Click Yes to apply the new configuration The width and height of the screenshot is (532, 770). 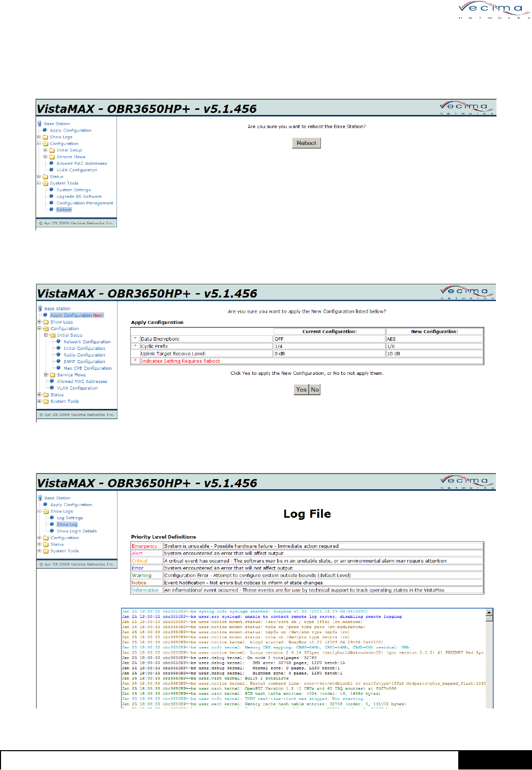(301, 390)
